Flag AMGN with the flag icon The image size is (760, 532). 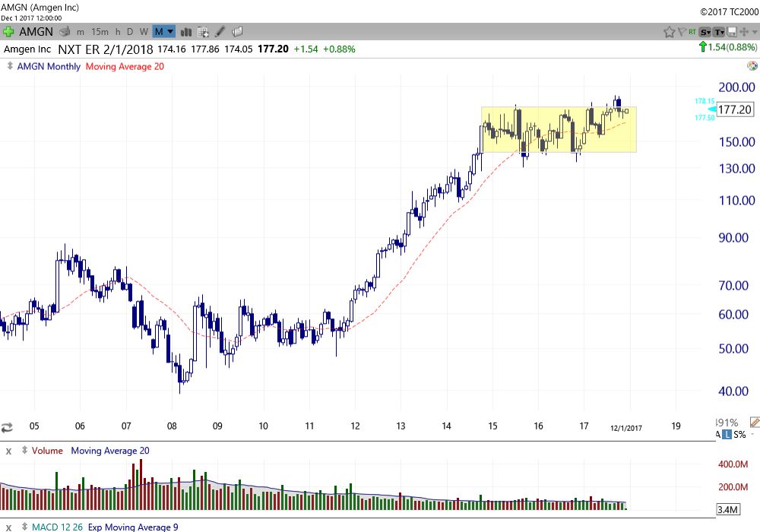point(680,31)
